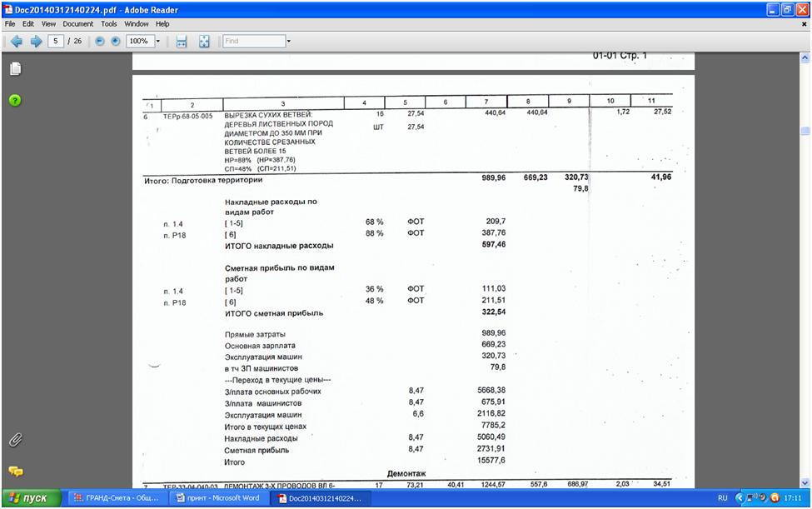Close the document with the small x
The height and width of the screenshot is (509, 812).
click(805, 24)
